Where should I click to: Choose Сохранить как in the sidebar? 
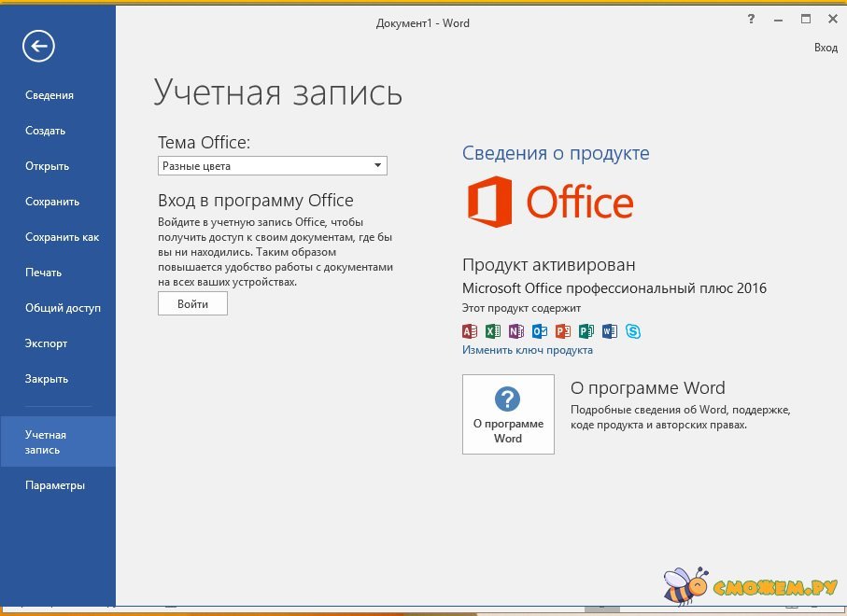tap(62, 237)
